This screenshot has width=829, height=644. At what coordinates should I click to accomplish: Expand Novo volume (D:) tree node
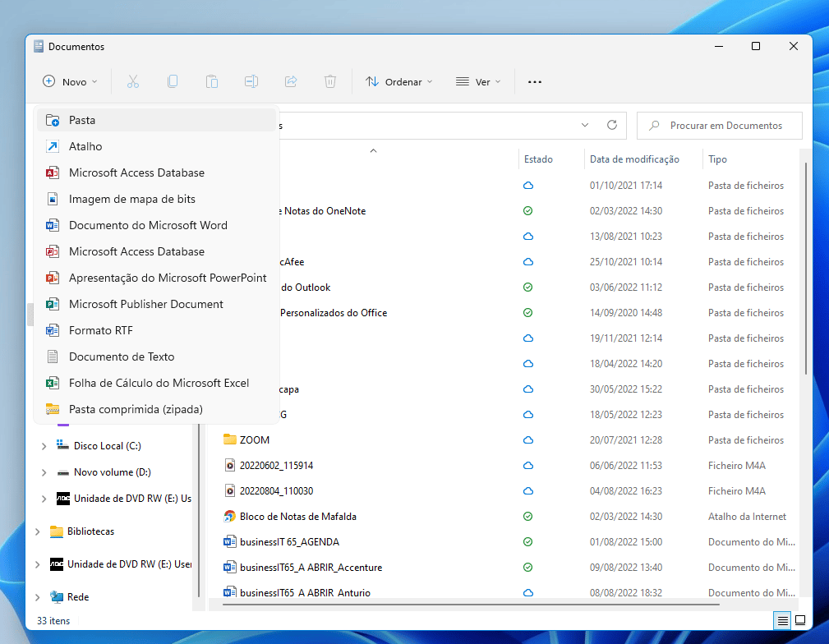click(44, 472)
